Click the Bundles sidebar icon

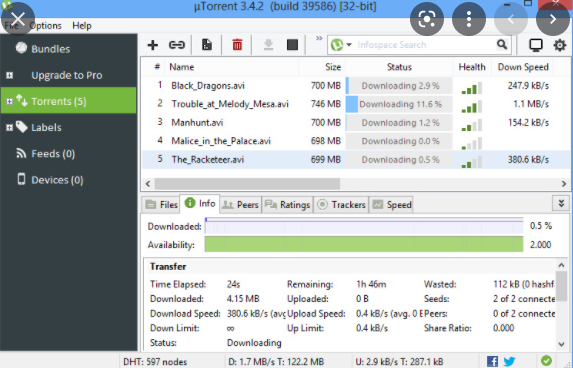21,48
